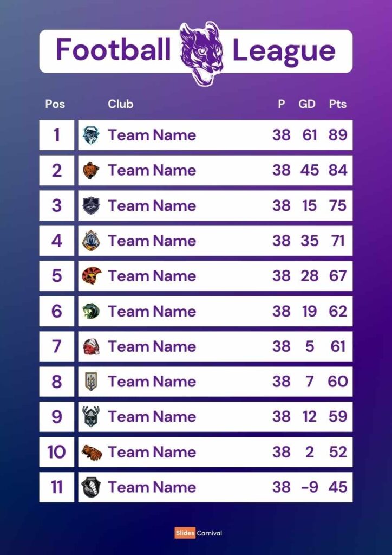Select the blue knight helmet team logo
392x555 pixels.
(91, 241)
